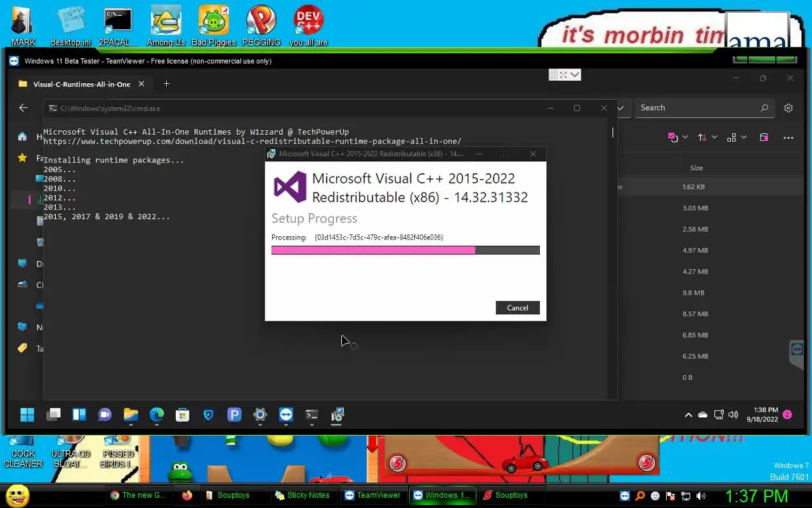Toggle the details pane icon in Explorer

(x=764, y=137)
